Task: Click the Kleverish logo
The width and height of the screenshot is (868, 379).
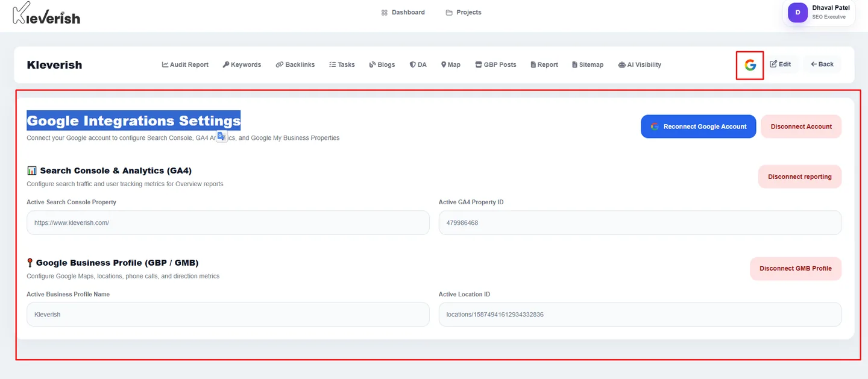Action: click(x=46, y=13)
